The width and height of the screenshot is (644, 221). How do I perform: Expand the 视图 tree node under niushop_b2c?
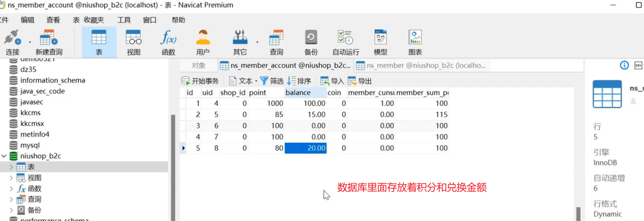click(11, 178)
